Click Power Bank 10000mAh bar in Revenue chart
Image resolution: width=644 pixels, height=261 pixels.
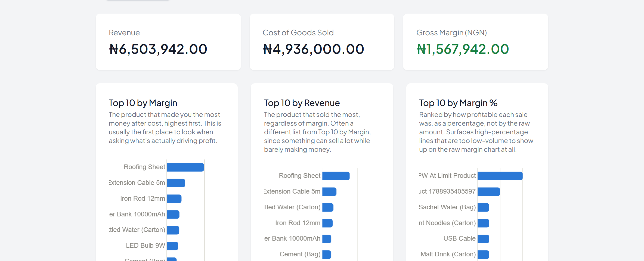(327, 239)
